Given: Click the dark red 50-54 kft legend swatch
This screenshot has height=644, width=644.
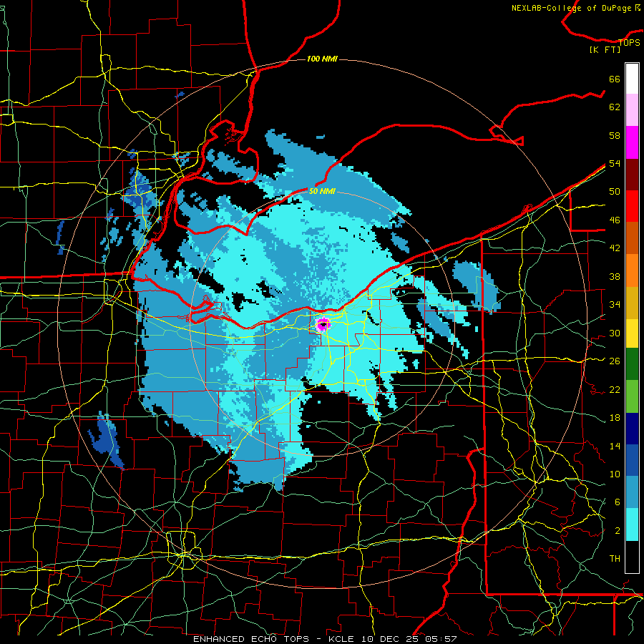Looking at the screenshot, I should (x=632, y=175).
